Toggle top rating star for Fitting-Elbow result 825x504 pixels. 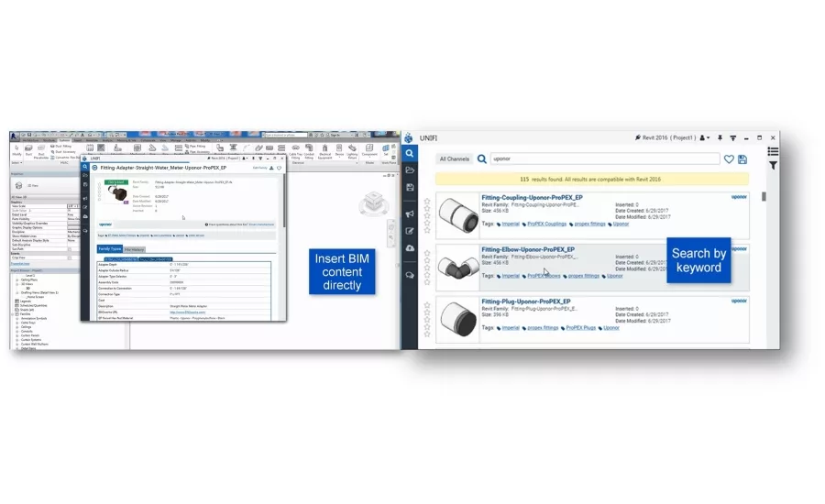pyautogui.click(x=427, y=253)
